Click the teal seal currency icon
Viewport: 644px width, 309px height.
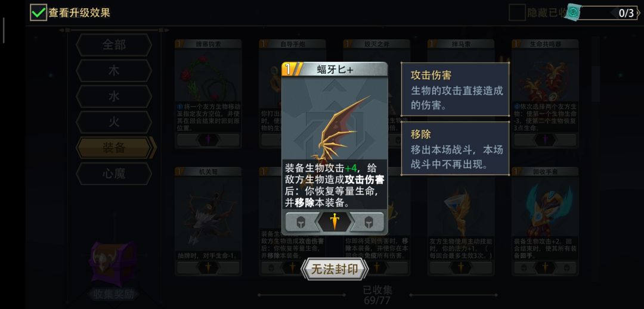(574, 13)
